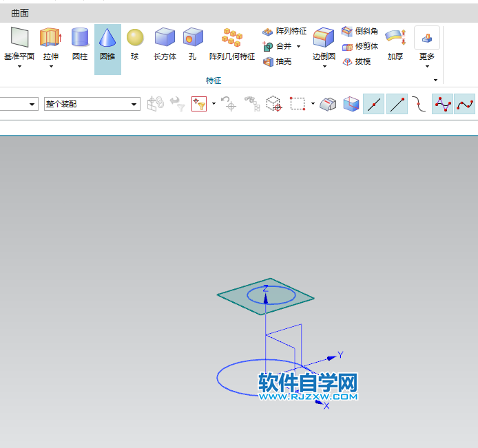This screenshot has height=448, width=478.
Task: Expand the 基准平面 dropdown arrow
Action: click(x=19, y=67)
